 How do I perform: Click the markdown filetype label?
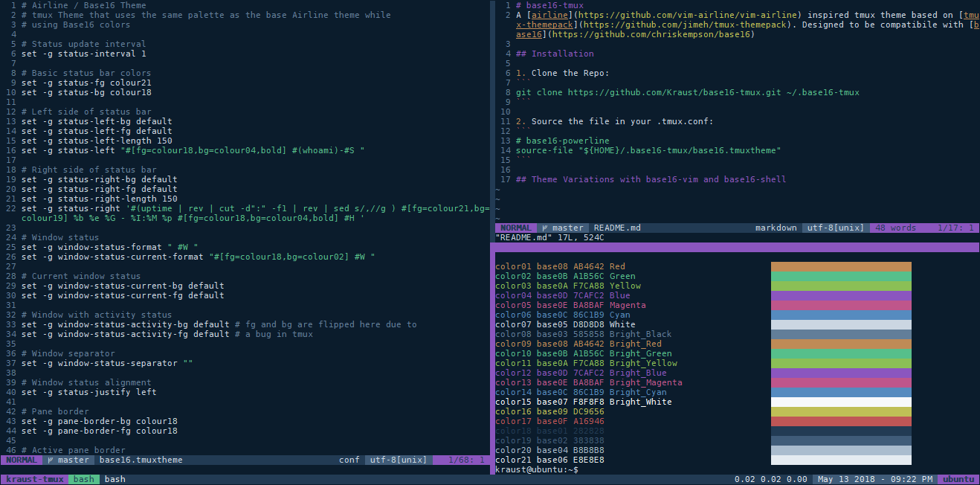[776, 228]
